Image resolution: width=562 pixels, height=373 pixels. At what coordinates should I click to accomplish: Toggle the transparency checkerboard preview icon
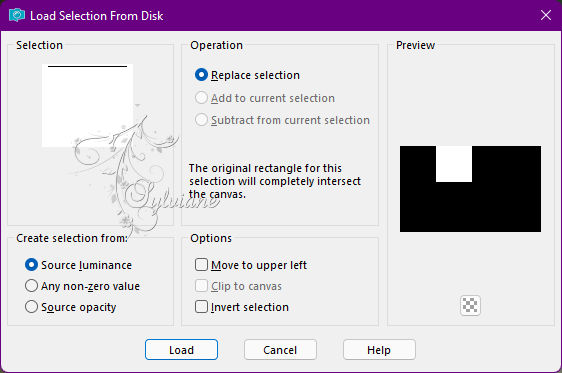pos(470,305)
